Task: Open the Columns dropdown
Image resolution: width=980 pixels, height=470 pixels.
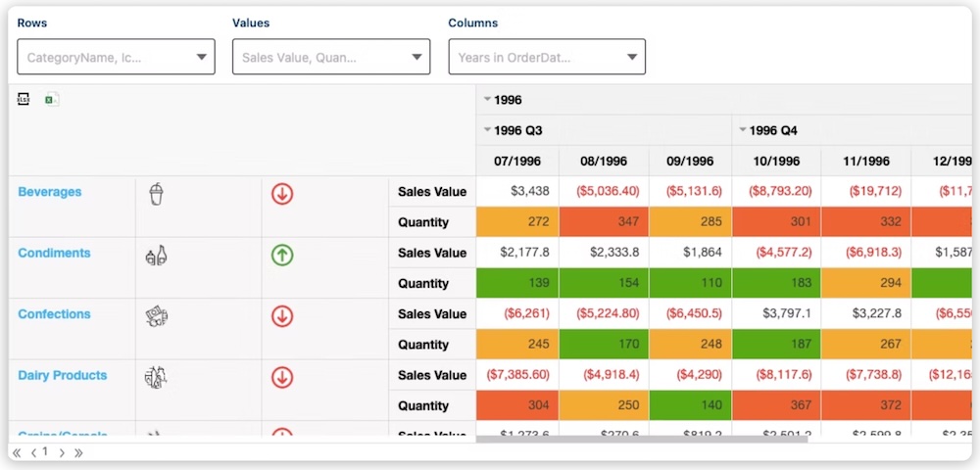Action: pos(547,57)
